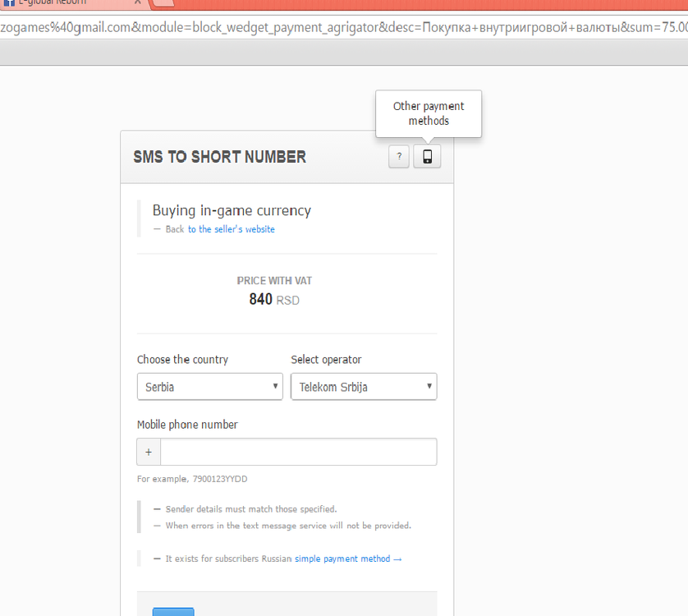The width and height of the screenshot is (688, 616).
Task: Click the question mark help button
Action: pos(399,156)
